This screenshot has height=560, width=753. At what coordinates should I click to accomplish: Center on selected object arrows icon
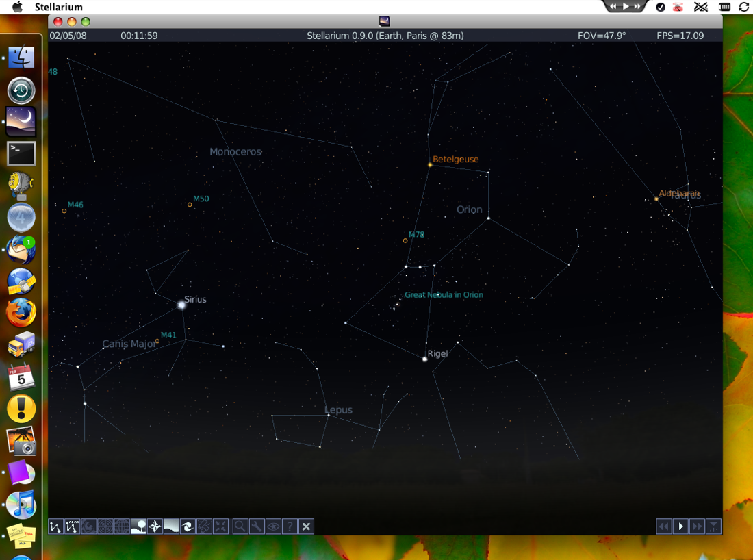coord(220,527)
